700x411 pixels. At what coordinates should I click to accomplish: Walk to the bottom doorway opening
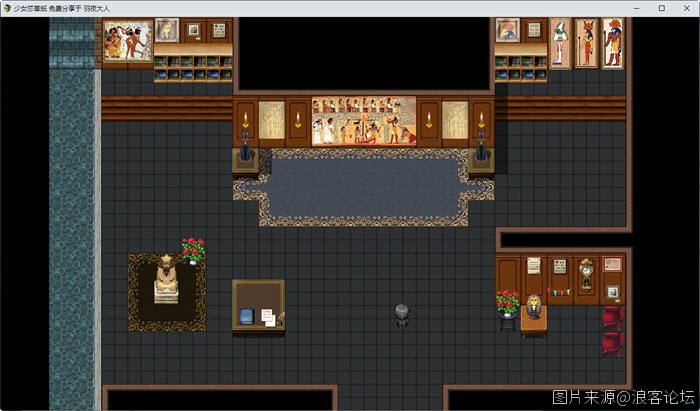391,398
